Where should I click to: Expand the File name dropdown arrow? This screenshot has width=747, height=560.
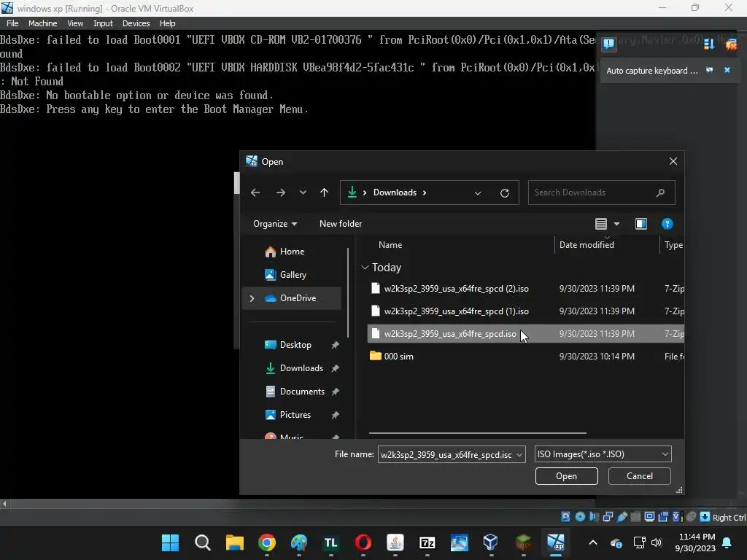[x=519, y=454]
